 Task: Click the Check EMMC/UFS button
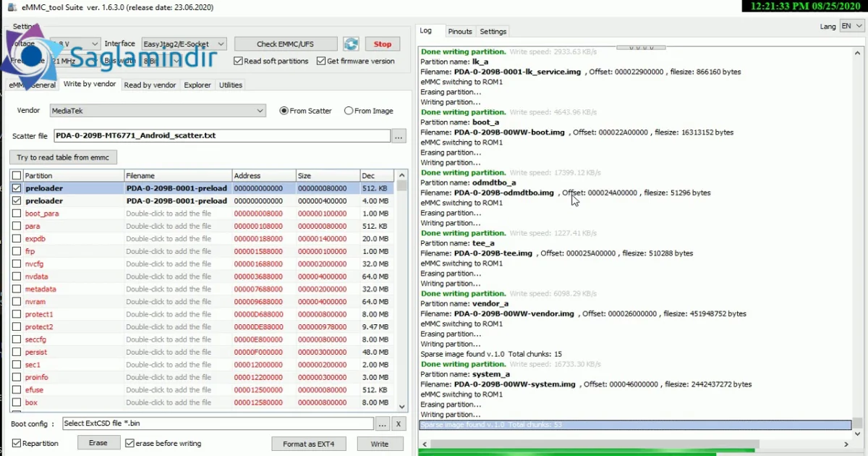coord(286,44)
